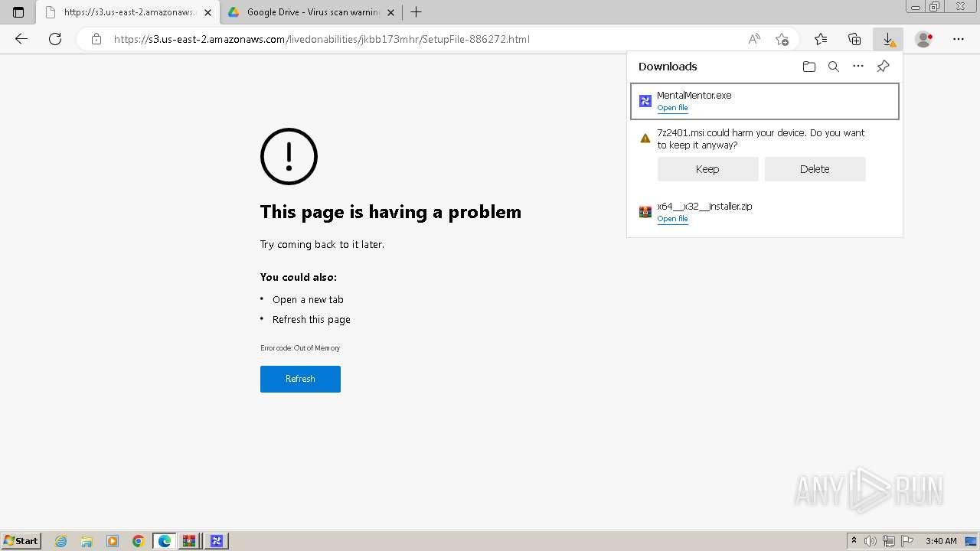Image resolution: width=980 pixels, height=551 pixels.
Task: Select the MentalMentor.exe download entry
Action: [x=765, y=101]
